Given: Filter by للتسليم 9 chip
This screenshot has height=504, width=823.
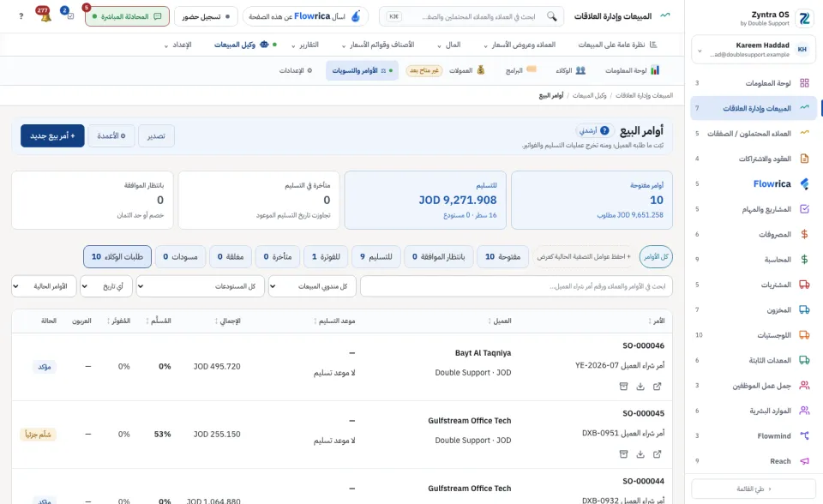Looking at the screenshot, I should click(x=375, y=257).
